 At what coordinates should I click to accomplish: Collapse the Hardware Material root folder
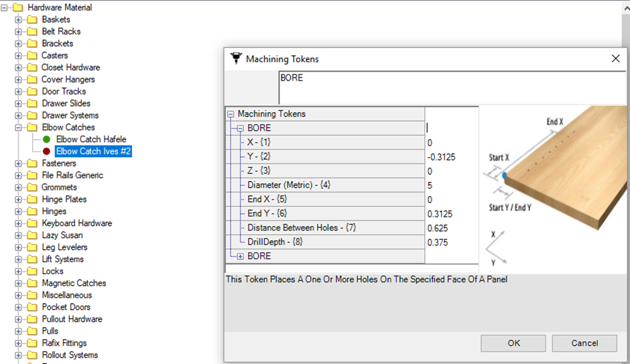point(4,8)
